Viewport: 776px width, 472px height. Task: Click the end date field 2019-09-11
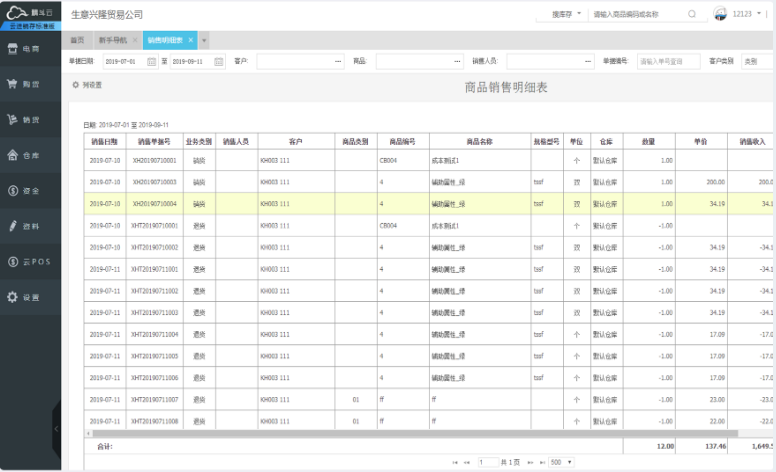pos(192,61)
